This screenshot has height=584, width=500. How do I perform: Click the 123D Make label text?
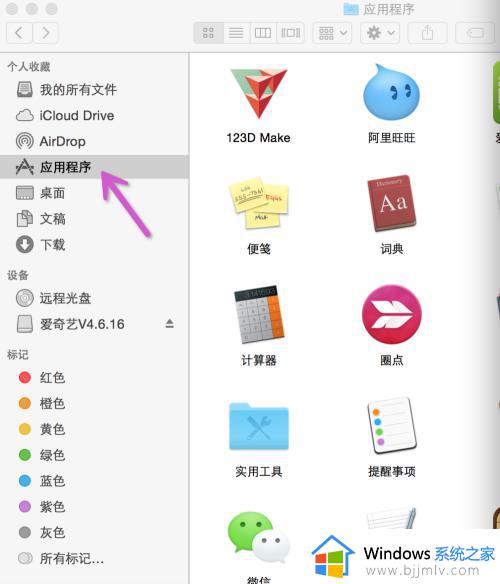coord(259,138)
